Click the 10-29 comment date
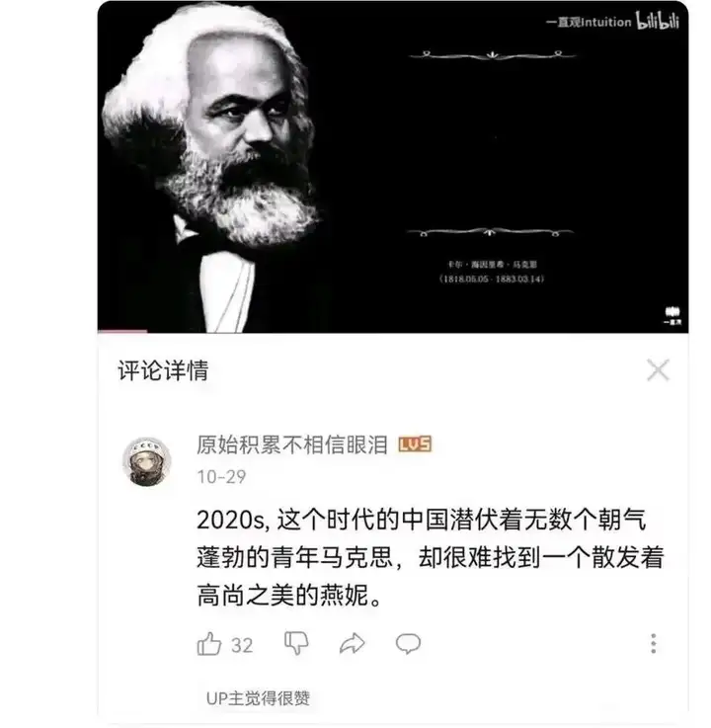The image size is (711, 728). point(221,477)
